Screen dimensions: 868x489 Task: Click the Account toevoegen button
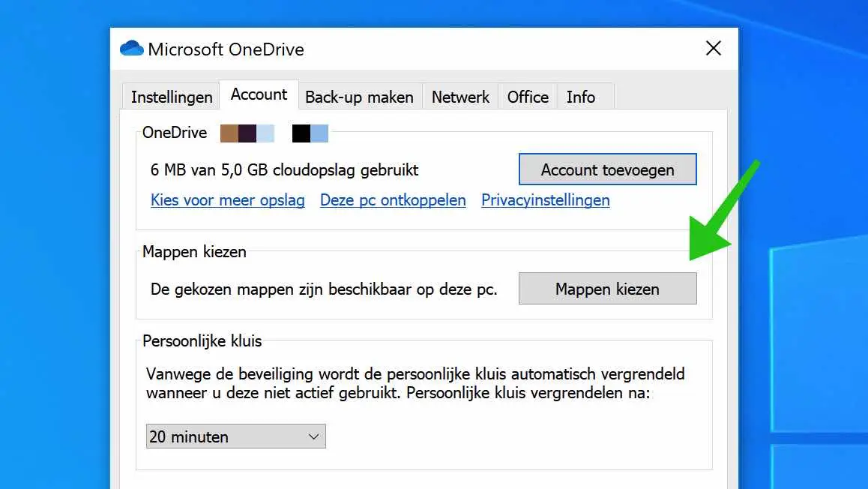click(607, 169)
